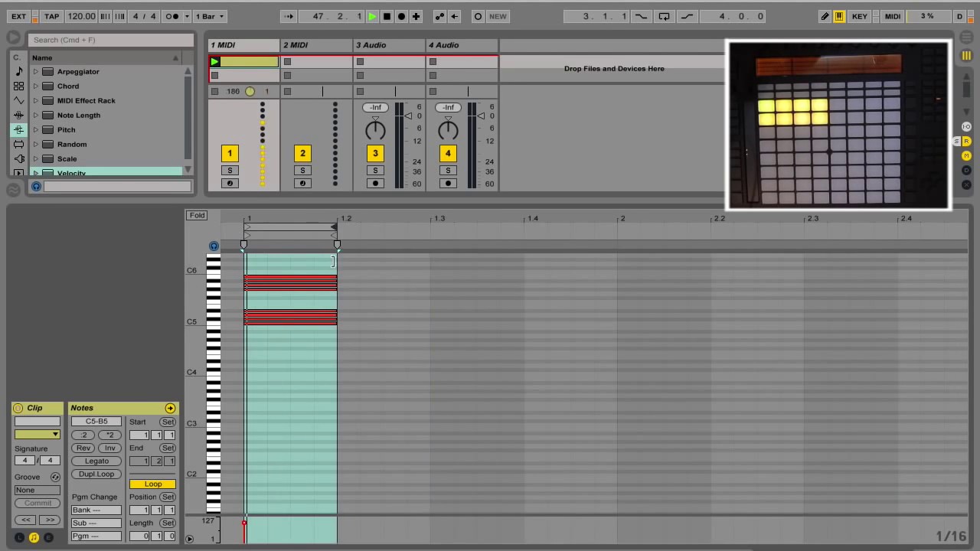Expand the Pitch folder

pyautogui.click(x=35, y=130)
